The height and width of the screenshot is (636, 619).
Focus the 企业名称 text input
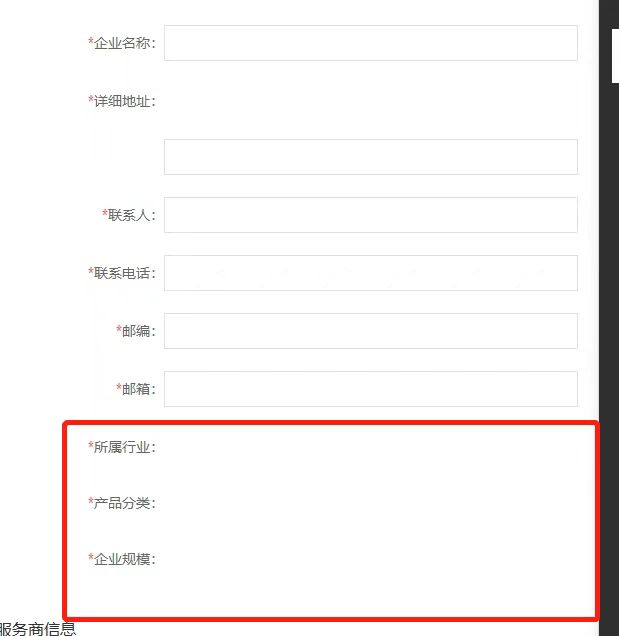[x=370, y=43]
